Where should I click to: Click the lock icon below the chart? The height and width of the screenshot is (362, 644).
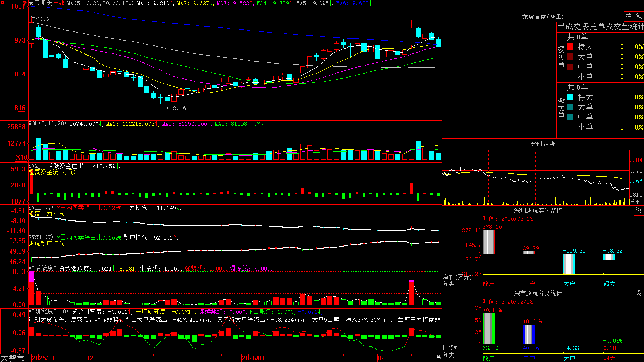tap(439, 357)
